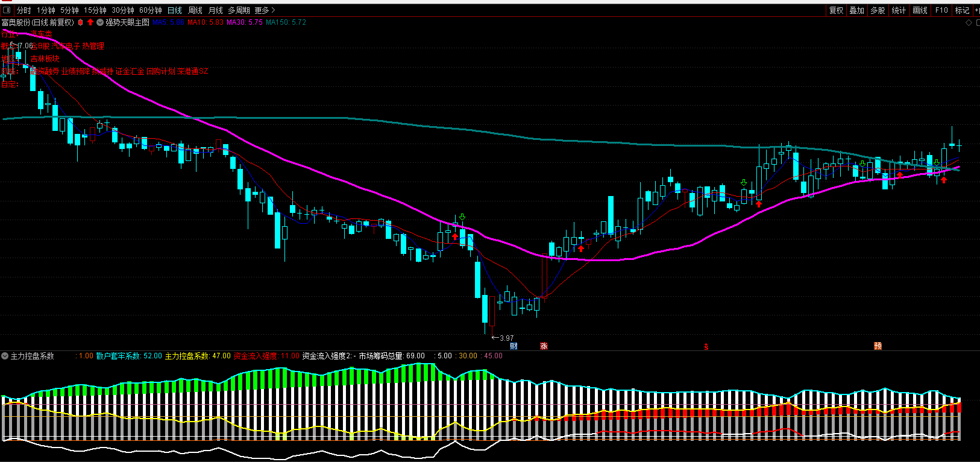Screen dimensions: 980x462
Task: Click 散户套牢系数: 52.00 value
Action: (x=129, y=356)
